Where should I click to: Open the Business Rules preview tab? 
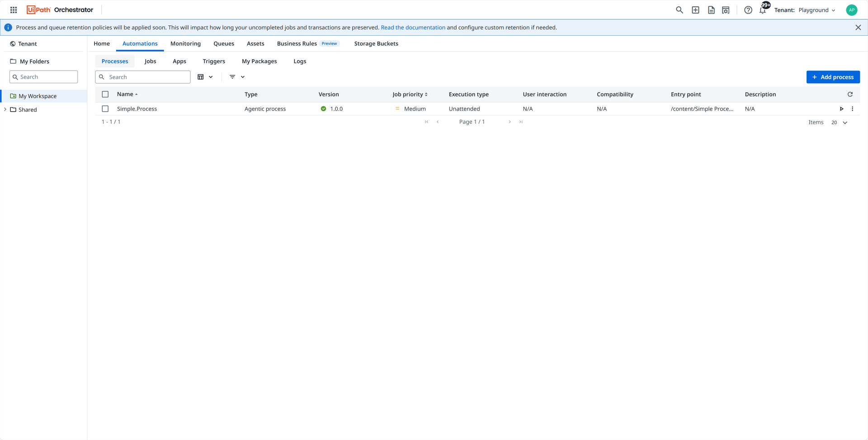[308, 44]
